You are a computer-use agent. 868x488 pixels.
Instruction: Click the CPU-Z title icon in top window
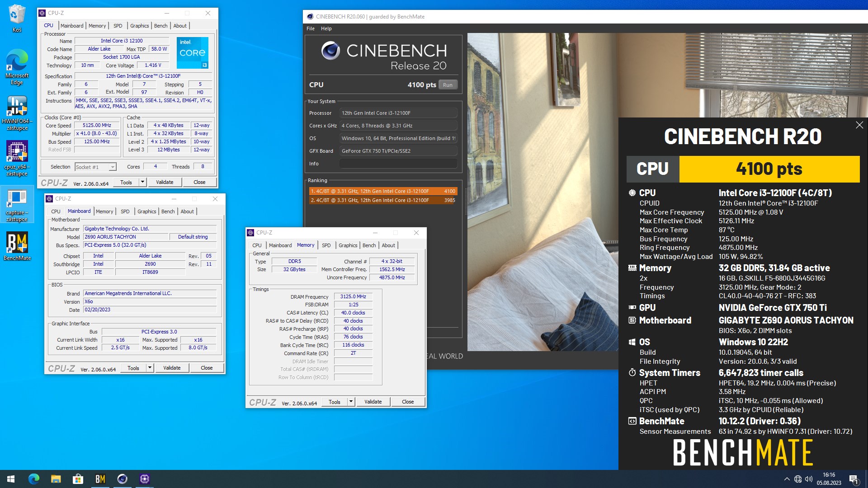pos(42,13)
